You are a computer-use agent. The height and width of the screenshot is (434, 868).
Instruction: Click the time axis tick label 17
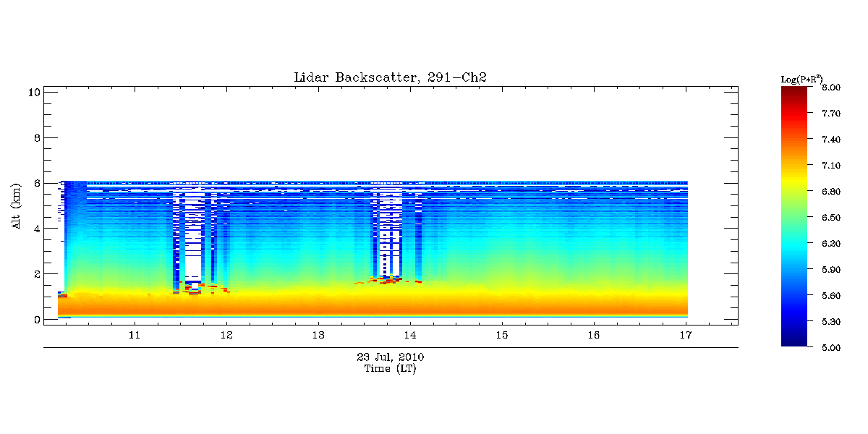point(686,335)
